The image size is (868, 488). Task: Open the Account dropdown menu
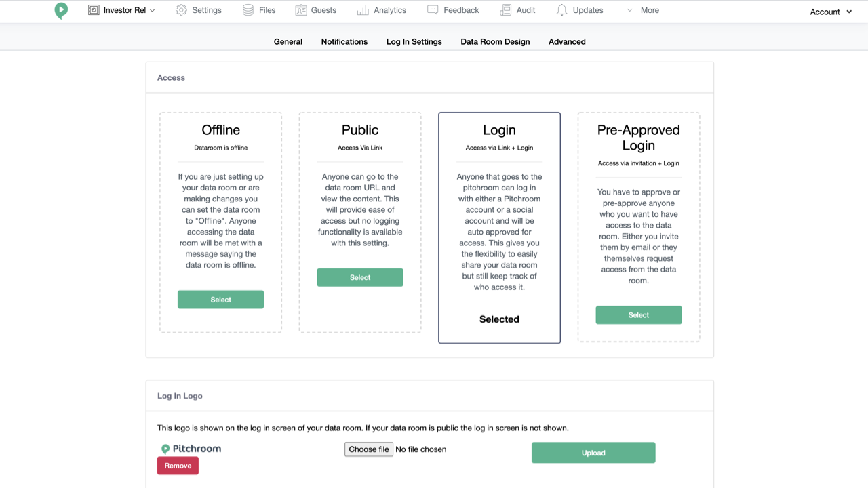tap(831, 12)
